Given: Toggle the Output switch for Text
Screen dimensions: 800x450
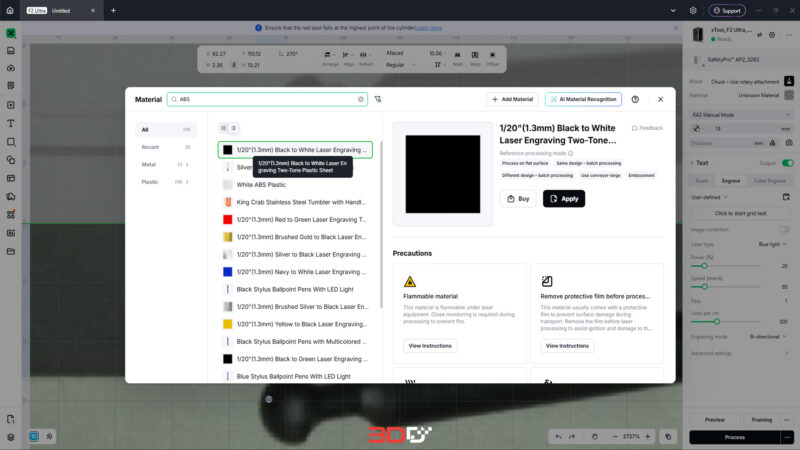Looking at the screenshot, I should coord(788,163).
